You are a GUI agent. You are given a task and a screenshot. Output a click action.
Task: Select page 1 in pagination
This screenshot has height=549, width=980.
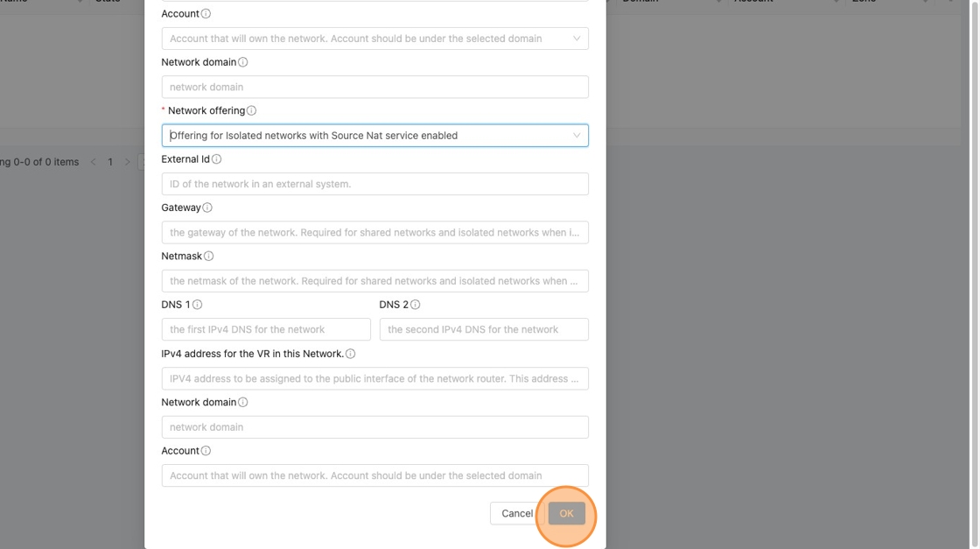pos(110,162)
